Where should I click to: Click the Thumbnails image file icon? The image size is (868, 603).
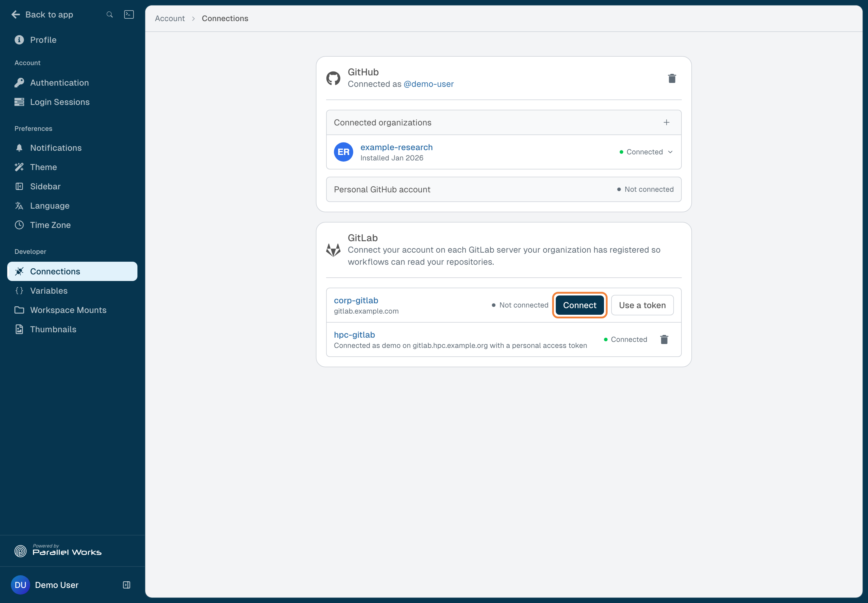[x=19, y=329]
